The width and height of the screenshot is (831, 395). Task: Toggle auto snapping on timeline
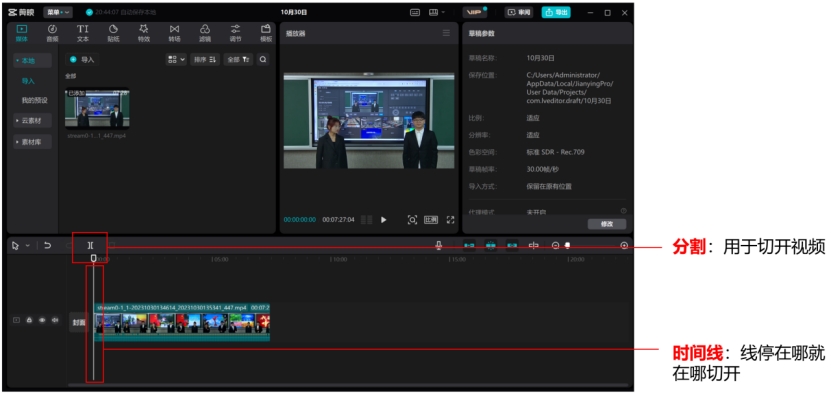(491, 245)
